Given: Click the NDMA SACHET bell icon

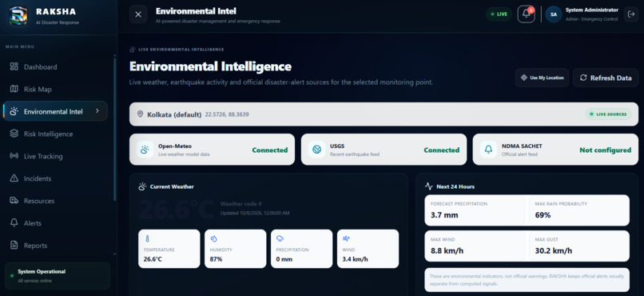Looking at the screenshot, I should [x=488, y=150].
